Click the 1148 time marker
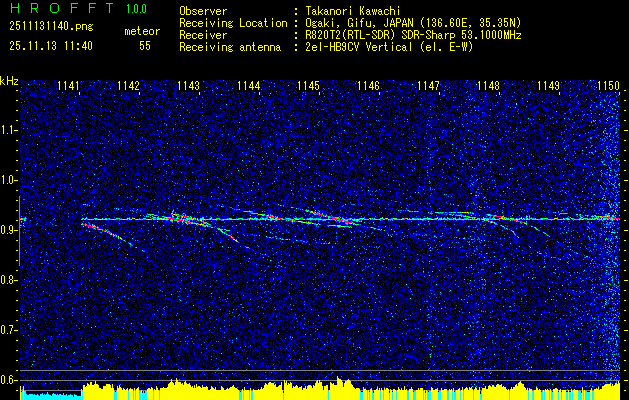The height and width of the screenshot is (400, 629). click(489, 85)
